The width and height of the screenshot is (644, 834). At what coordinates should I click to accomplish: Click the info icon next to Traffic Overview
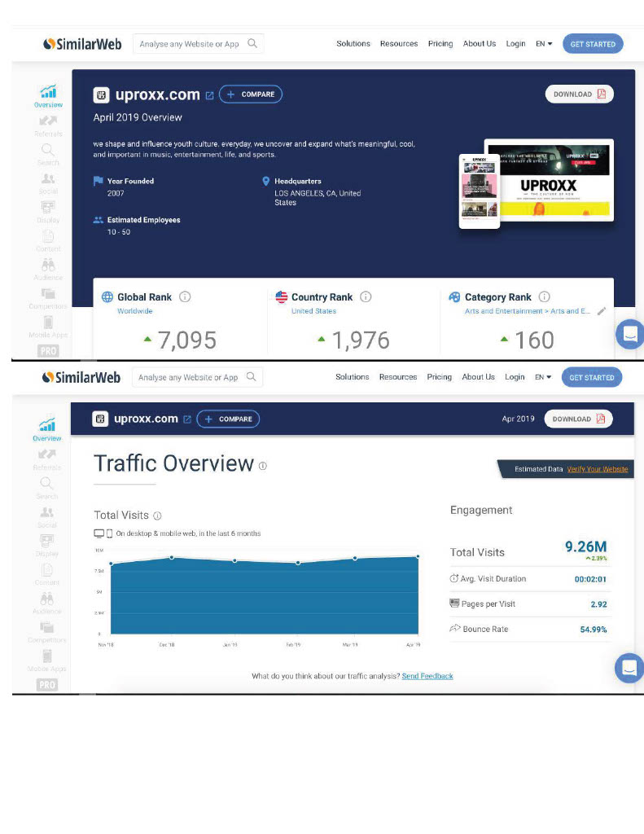click(x=263, y=466)
